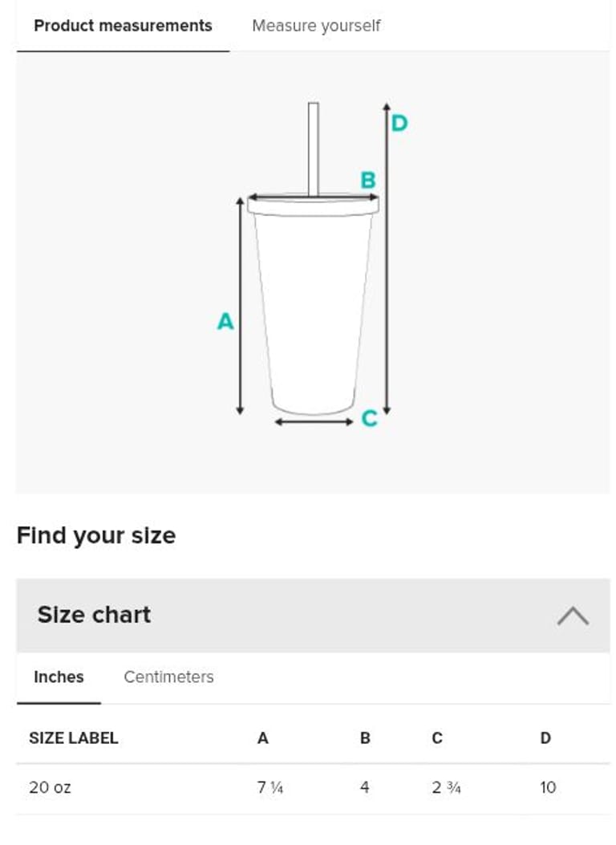This screenshot has height=845, width=616.
Task: Select the 20 oz size row label
Action: 50,787
